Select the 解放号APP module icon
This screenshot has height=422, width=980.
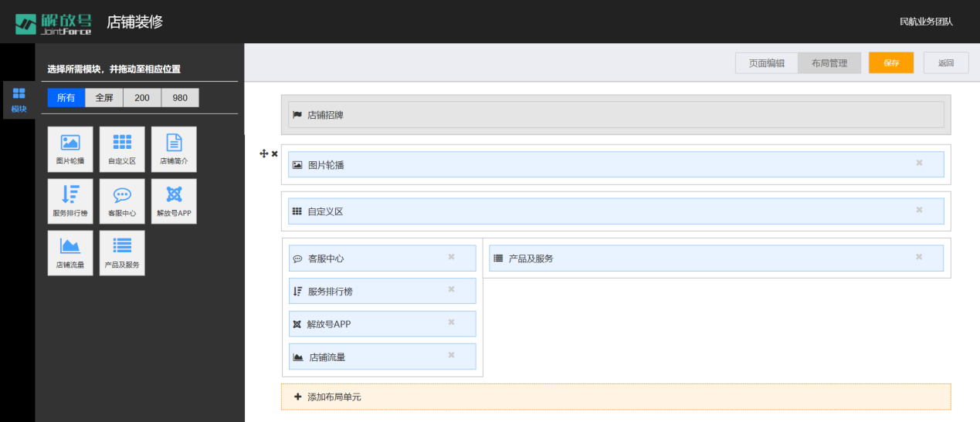[174, 201]
